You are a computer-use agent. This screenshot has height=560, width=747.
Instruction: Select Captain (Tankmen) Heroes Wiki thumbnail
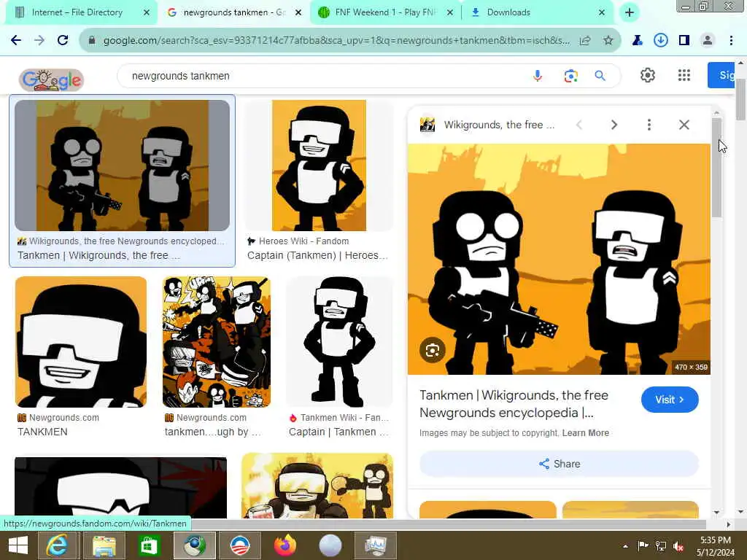319,166
